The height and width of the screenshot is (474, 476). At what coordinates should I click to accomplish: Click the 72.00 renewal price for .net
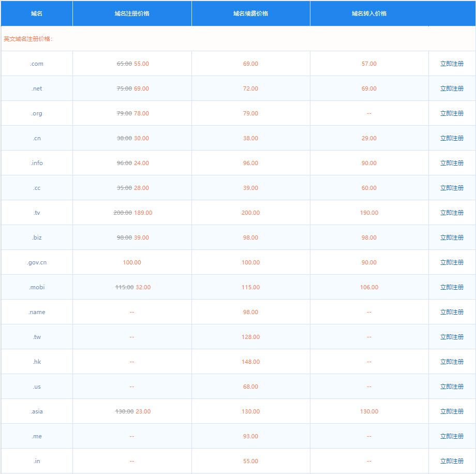[251, 88]
